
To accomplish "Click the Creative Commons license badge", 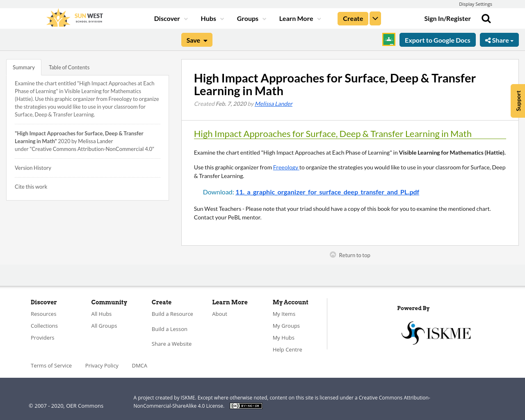I will [x=246, y=405].
